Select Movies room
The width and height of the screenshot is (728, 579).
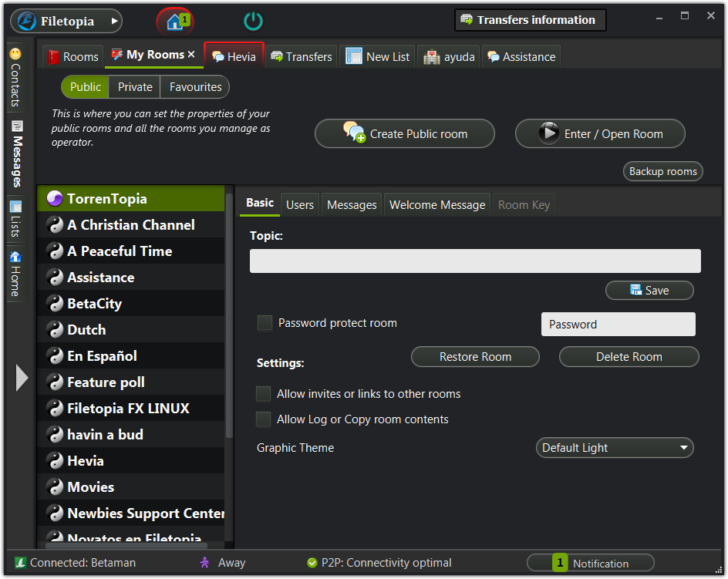131,487
